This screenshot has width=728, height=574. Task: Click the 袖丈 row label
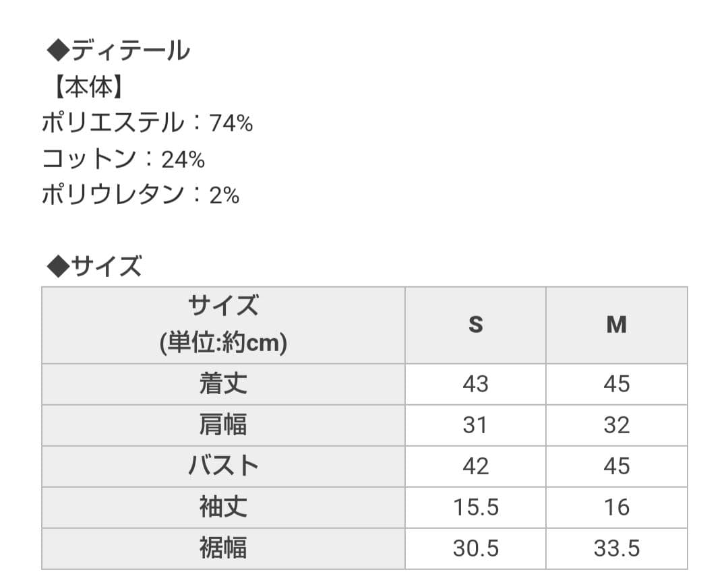(x=223, y=507)
